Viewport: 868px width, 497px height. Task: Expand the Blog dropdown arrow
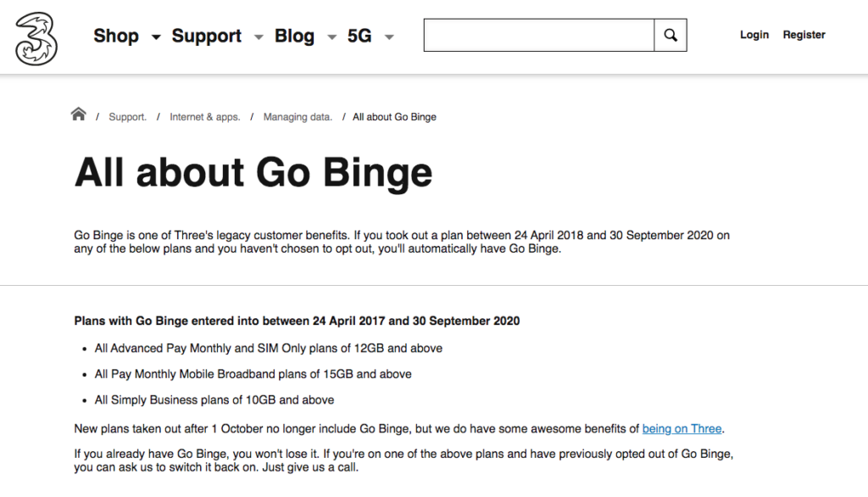[x=331, y=37]
